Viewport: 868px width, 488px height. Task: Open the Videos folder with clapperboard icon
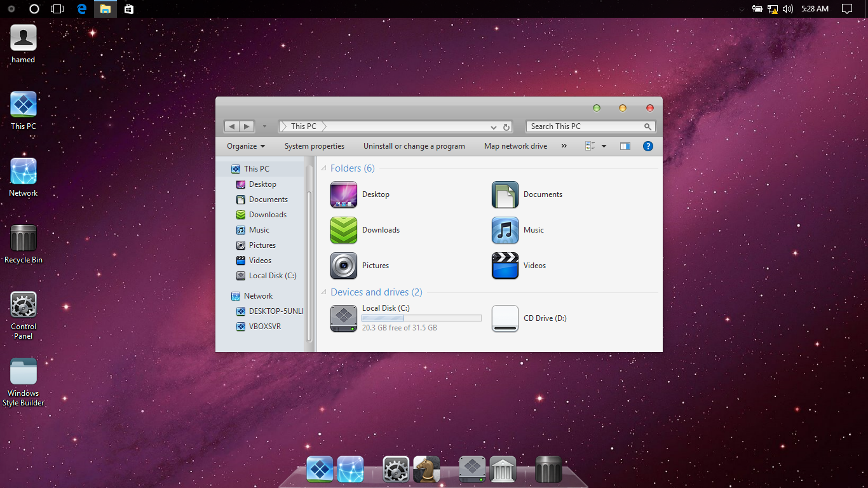point(505,266)
